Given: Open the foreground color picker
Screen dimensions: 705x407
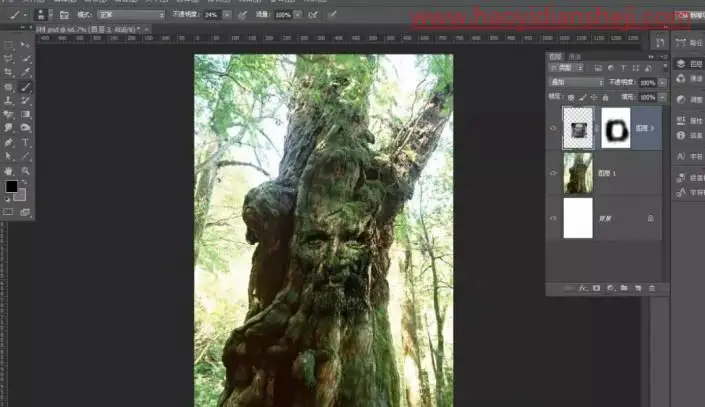Looking at the screenshot, I should (x=11, y=186).
